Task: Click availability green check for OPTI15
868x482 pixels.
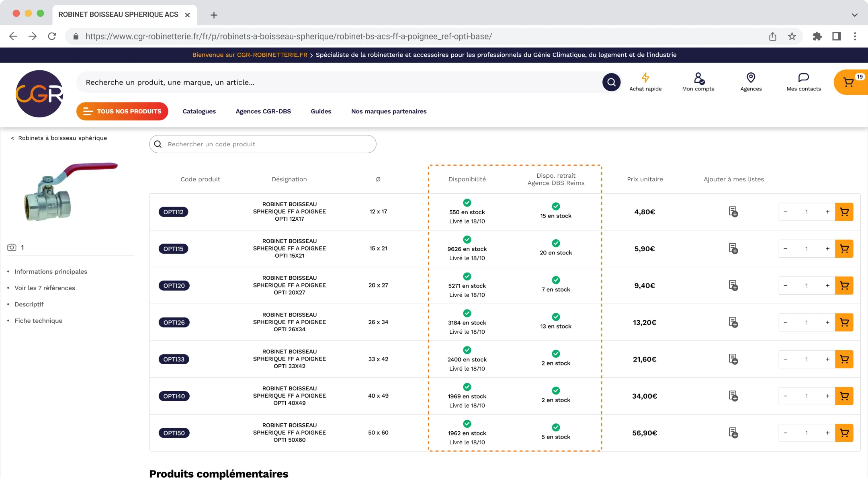Action: point(467,239)
